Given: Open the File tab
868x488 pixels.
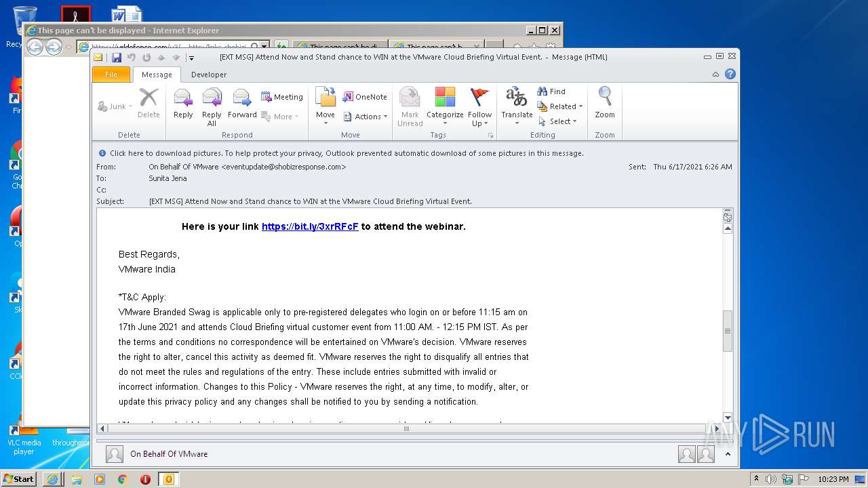Looking at the screenshot, I should (x=111, y=75).
